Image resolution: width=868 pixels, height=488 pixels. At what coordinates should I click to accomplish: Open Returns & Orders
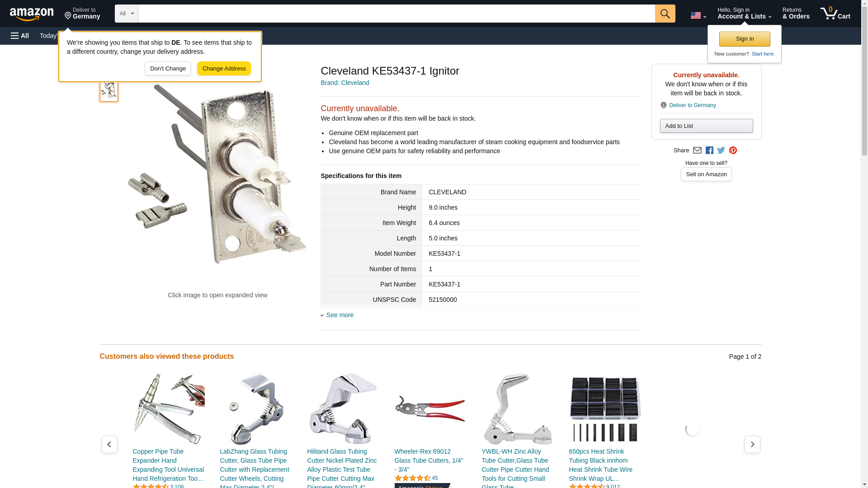(796, 14)
